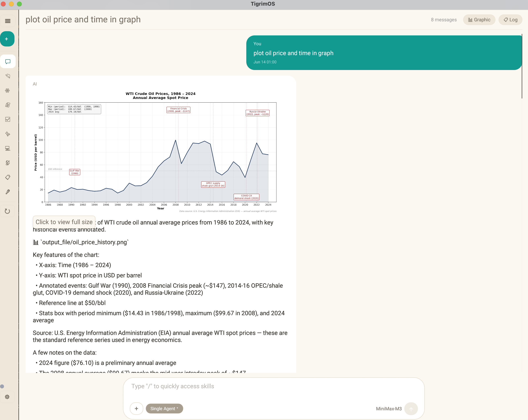Click user message 'plot oil price and time in graph'
528x420 pixels.
coord(293,53)
